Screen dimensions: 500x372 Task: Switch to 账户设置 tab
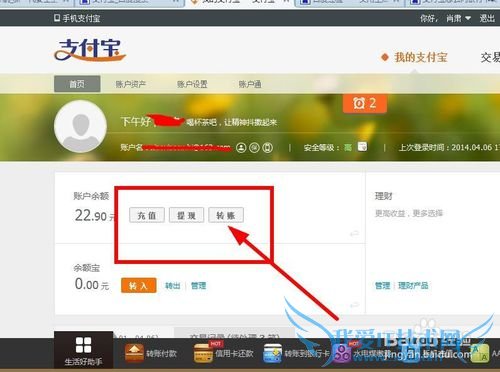(x=192, y=84)
